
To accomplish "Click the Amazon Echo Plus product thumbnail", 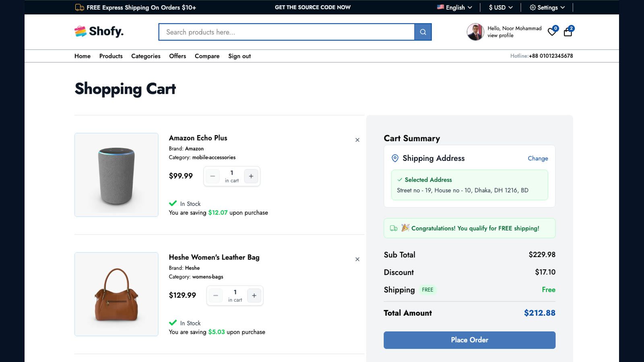I will [116, 175].
